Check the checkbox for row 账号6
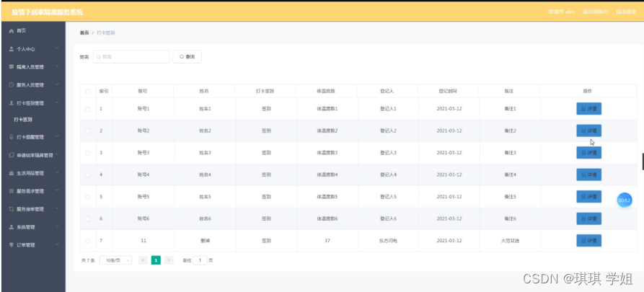 pyautogui.click(x=88, y=218)
